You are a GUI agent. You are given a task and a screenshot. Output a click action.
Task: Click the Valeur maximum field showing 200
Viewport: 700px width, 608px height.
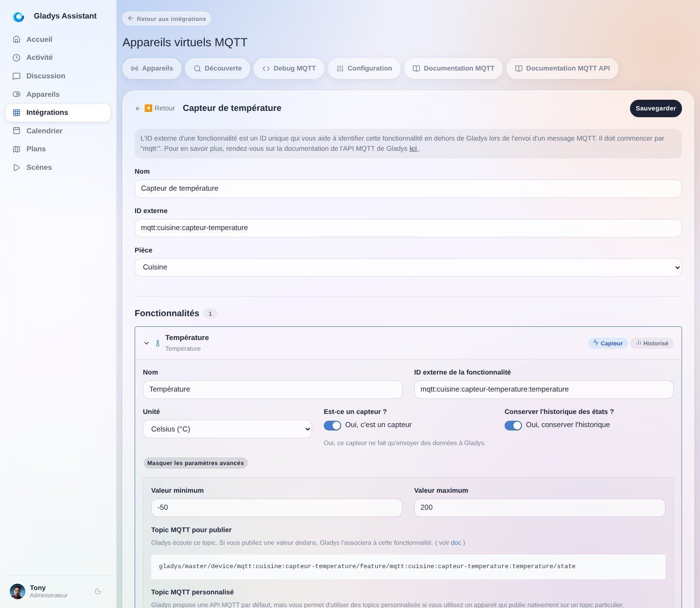click(x=540, y=508)
